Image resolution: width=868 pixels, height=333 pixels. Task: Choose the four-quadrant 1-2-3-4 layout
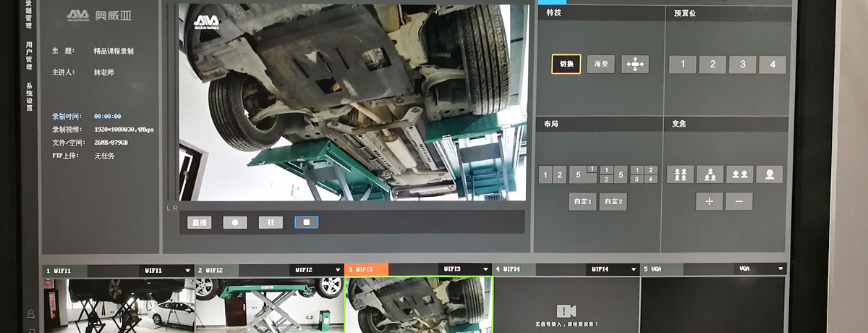(x=644, y=174)
